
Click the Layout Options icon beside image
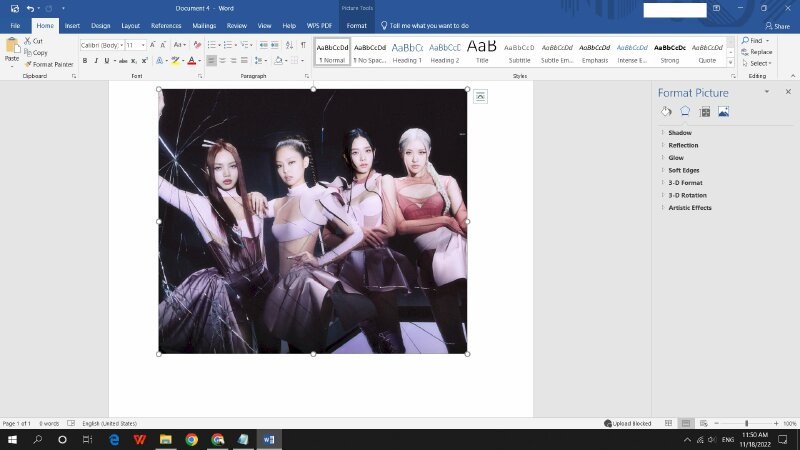[x=481, y=96]
